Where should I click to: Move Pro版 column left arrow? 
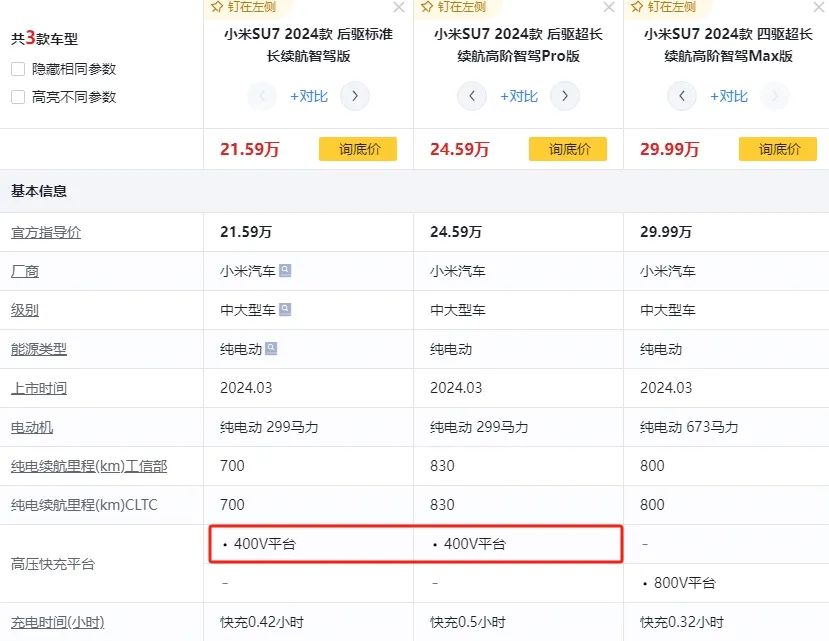pyautogui.click(x=472, y=96)
